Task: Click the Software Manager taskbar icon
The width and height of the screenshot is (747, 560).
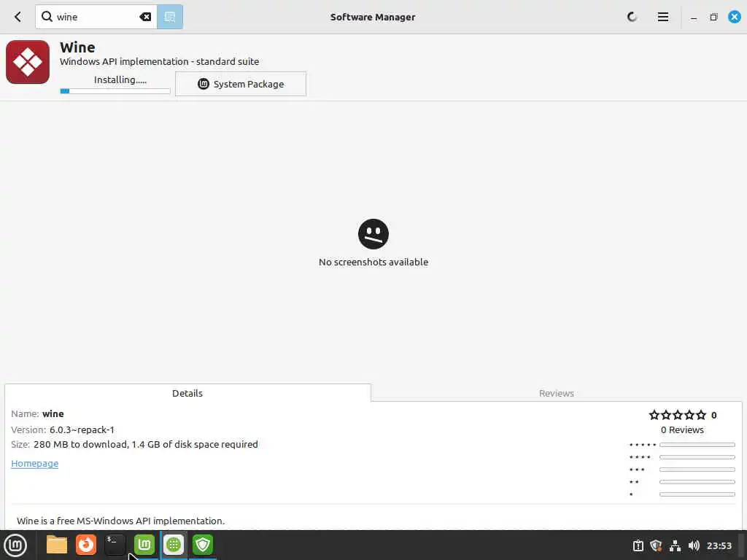Action: 174,545
